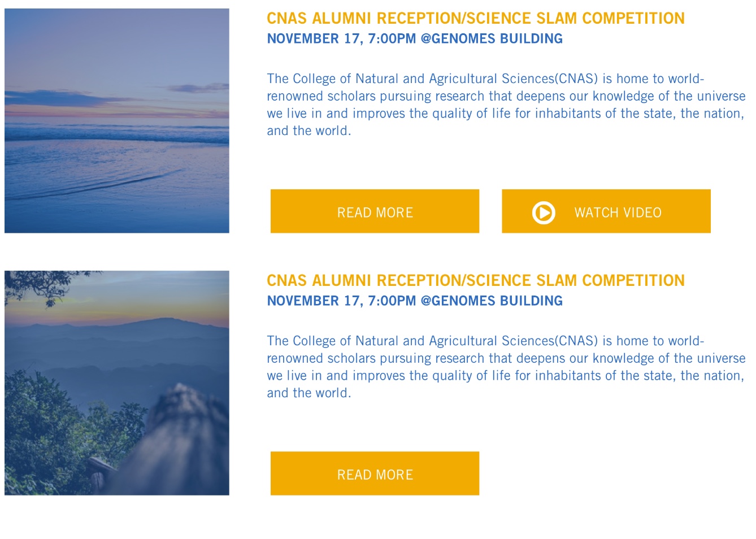Open the ocean sunset thumbnail image
Image resolution: width=756 pixels, height=539 pixels.
(x=117, y=120)
